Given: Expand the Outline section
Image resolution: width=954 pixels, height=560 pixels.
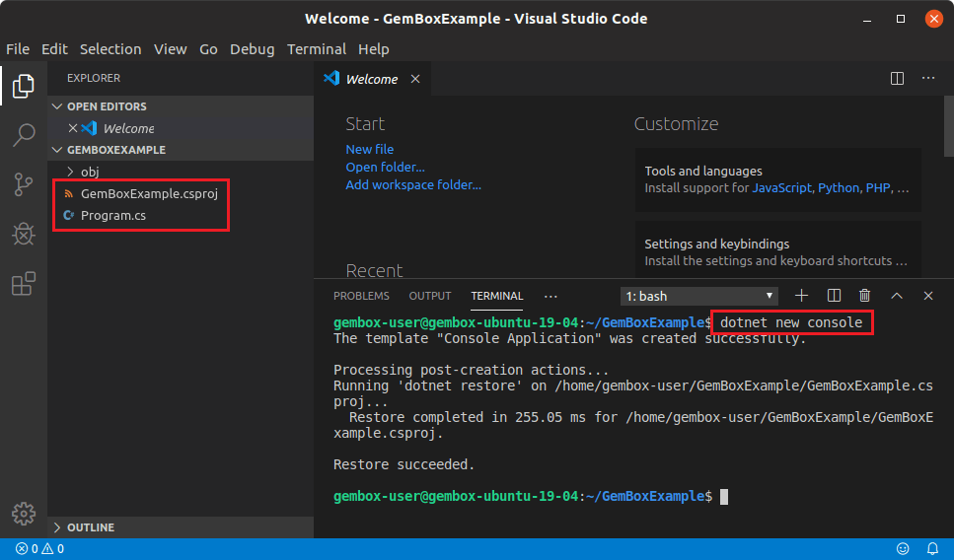Looking at the screenshot, I should point(91,527).
